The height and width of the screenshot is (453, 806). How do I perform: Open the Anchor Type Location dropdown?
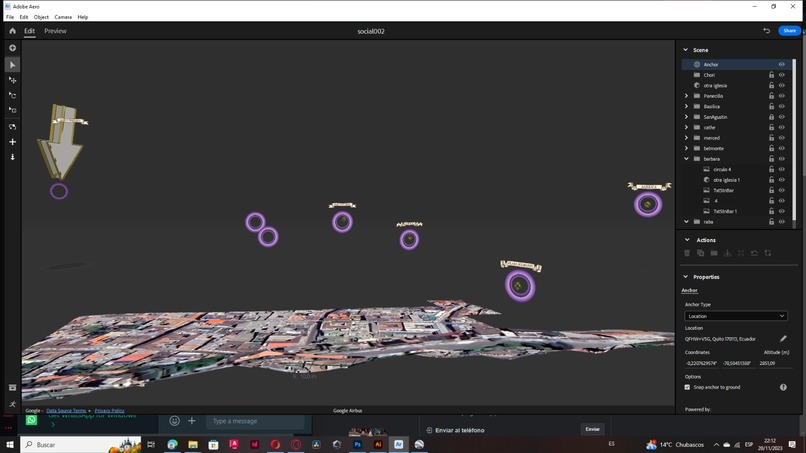pos(736,316)
